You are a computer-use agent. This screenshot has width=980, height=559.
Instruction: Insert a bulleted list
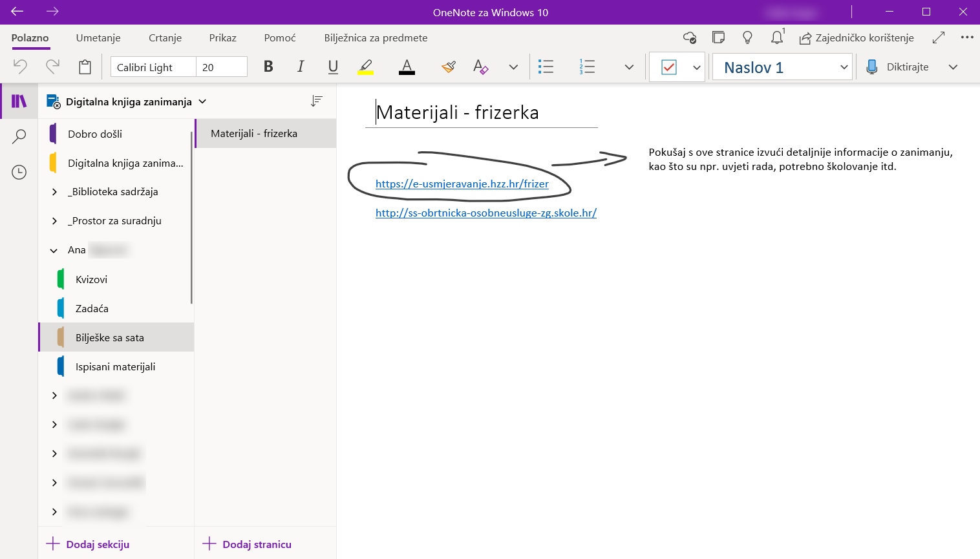pyautogui.click(x=546, y=67)
